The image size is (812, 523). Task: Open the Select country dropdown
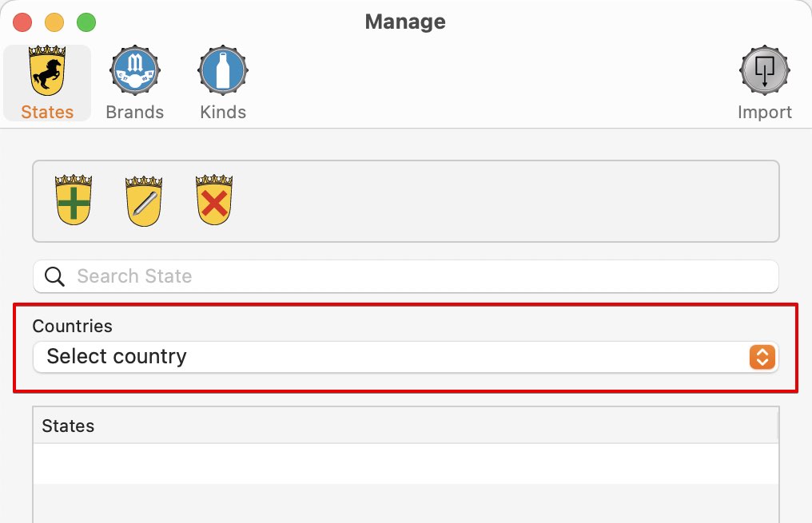point(406,357)
